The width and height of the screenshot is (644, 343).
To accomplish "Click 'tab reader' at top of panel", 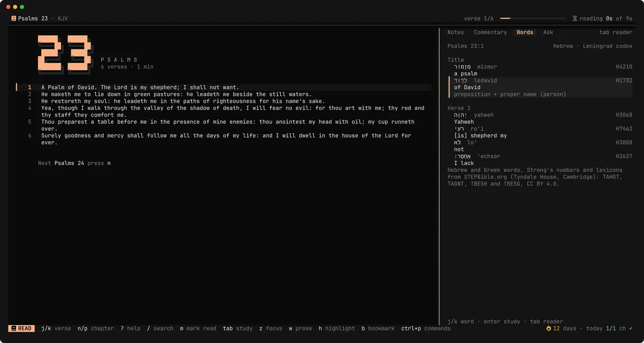I will 615,32.
